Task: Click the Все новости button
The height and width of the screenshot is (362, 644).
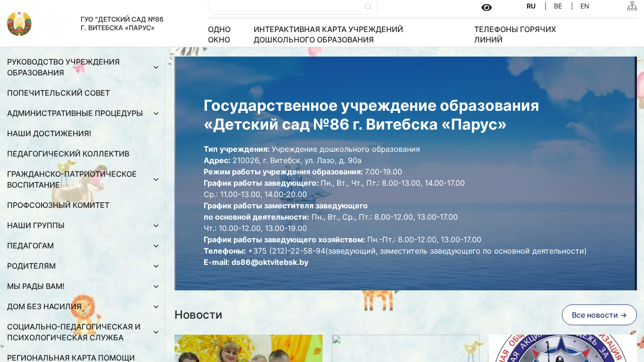Action: pyautogui.click(x=599, y=315)
